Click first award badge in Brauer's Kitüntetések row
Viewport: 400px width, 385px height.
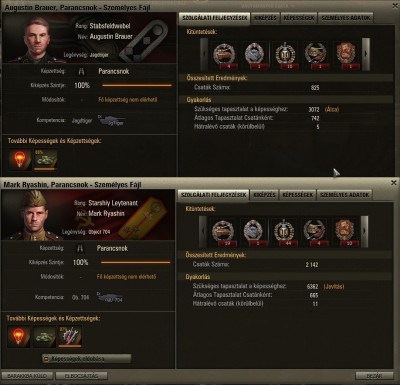pyautogui.click(x=224, y=55)
